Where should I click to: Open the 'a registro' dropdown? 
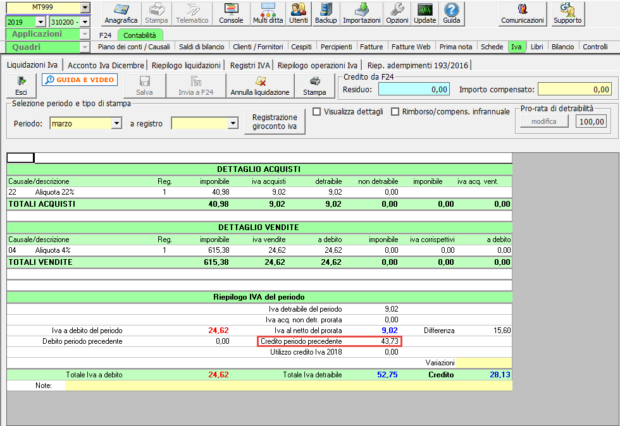234,124
